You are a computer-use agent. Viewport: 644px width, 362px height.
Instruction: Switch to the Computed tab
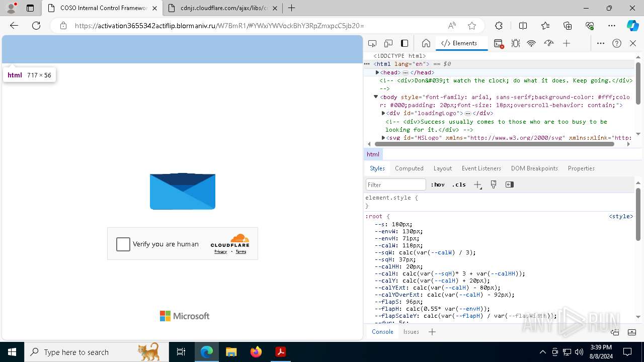(409, 168)
